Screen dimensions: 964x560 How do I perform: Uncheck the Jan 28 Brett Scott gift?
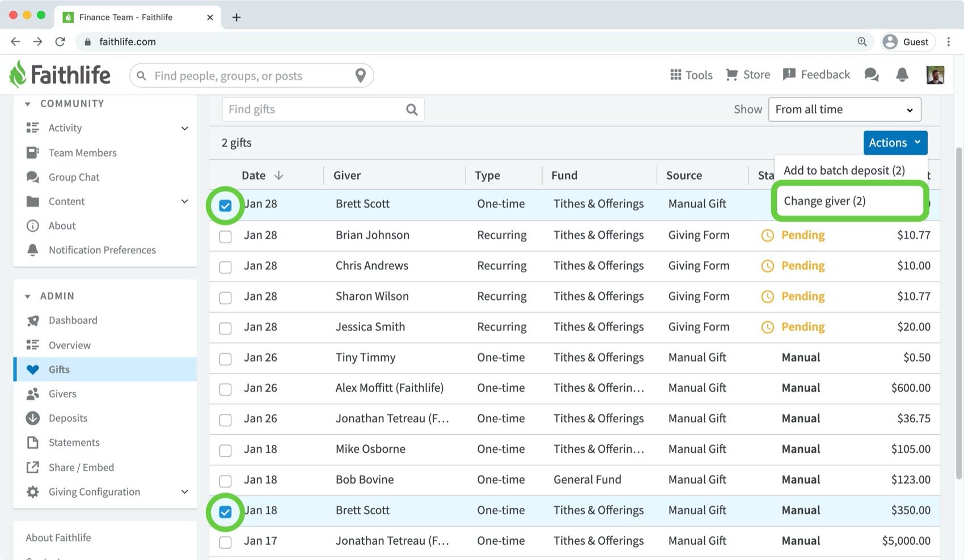click(x=225, y=205)
